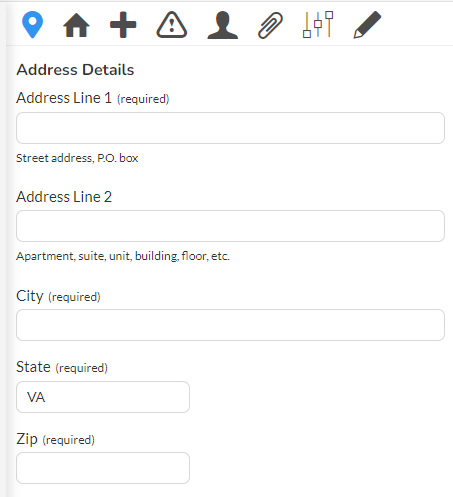Open the paperclip attachments icon
The image size is (453, 497).
tap(270, 25)
